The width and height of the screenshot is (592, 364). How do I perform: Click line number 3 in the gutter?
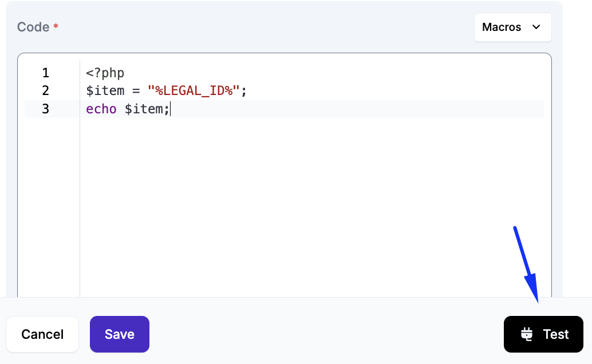click(46, 109)
